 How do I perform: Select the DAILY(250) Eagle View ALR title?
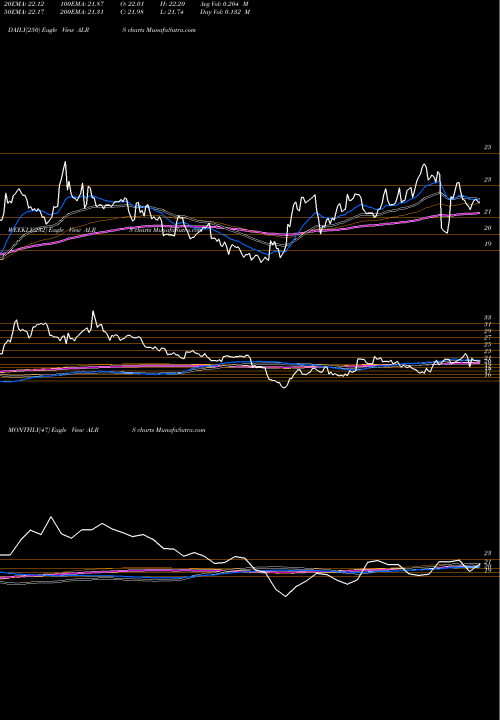click(49, 30)
